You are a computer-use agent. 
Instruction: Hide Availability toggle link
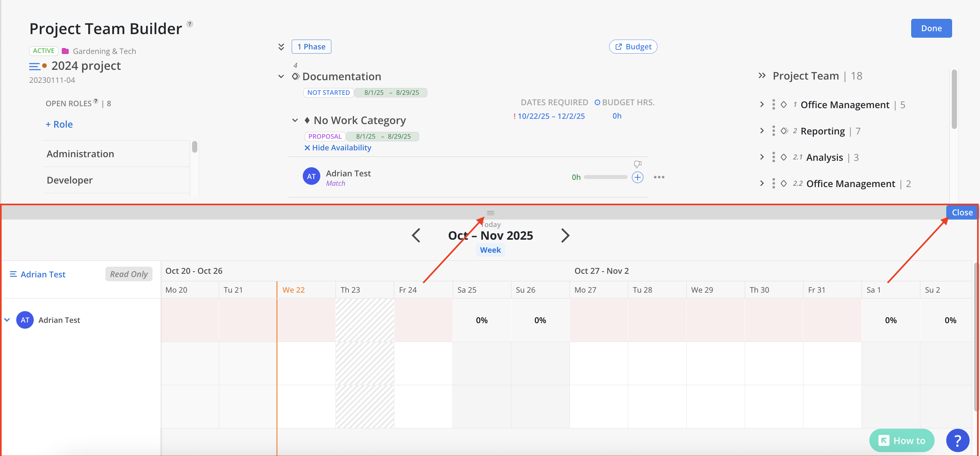click(337, 148)
